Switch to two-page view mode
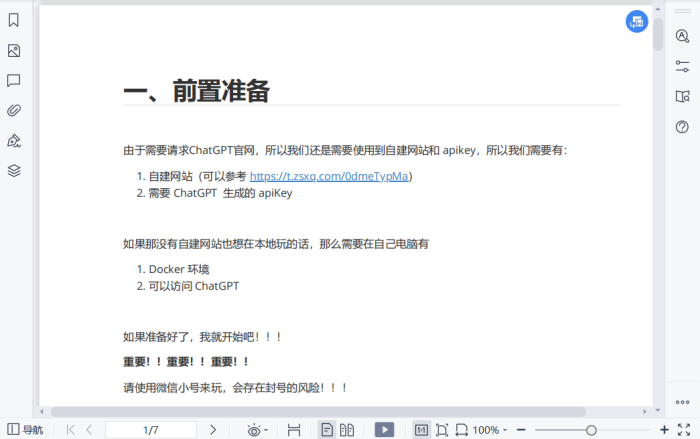 point(347,430)
